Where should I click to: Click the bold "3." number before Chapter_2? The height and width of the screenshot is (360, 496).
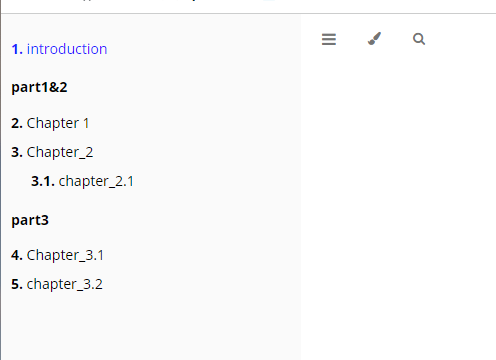(17, 152)
